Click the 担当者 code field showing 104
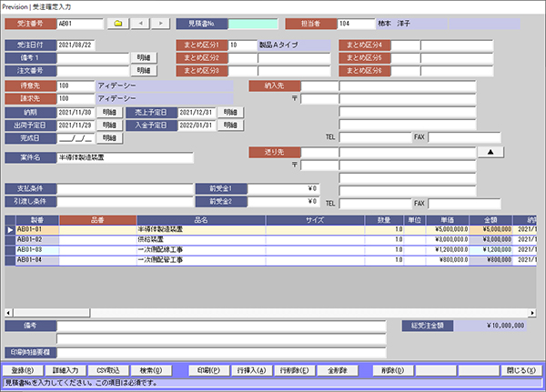Screen dimensions: 546x392 [356, 24]
